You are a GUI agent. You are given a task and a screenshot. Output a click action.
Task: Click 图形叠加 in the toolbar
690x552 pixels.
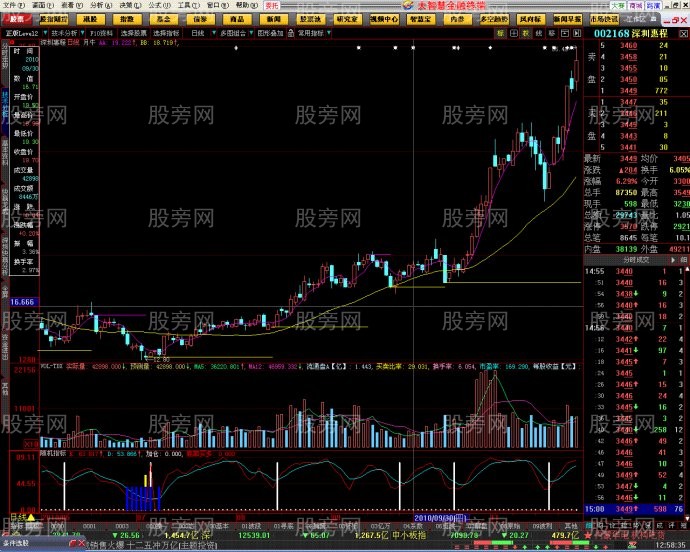[270, 33]
